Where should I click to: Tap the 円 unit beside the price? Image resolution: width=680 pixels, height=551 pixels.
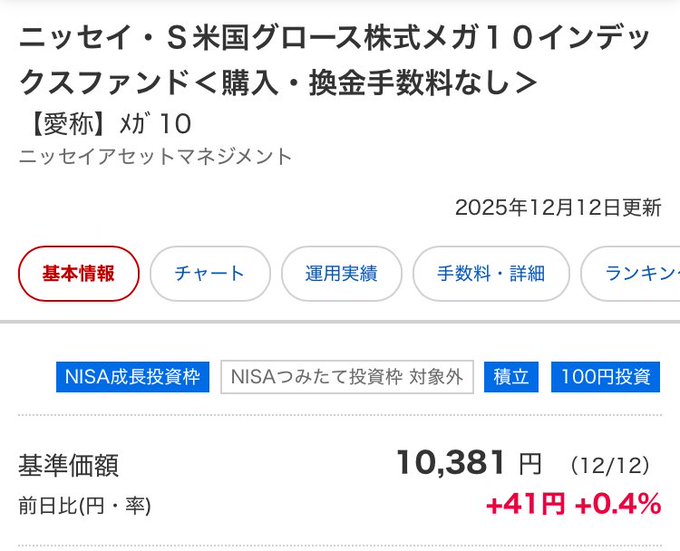pyautogui.click(x=530, y=465)
